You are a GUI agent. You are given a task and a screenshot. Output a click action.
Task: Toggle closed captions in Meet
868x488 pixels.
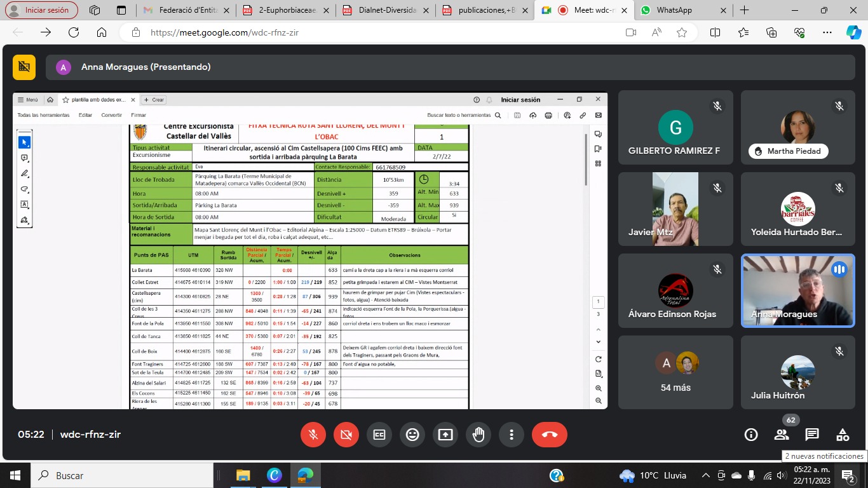pos(379,435)
